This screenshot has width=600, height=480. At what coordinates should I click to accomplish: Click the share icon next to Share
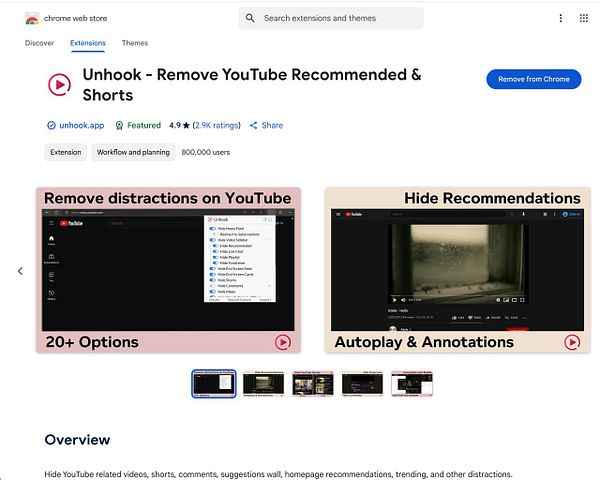pyautogui.click(x=253, y=125)
